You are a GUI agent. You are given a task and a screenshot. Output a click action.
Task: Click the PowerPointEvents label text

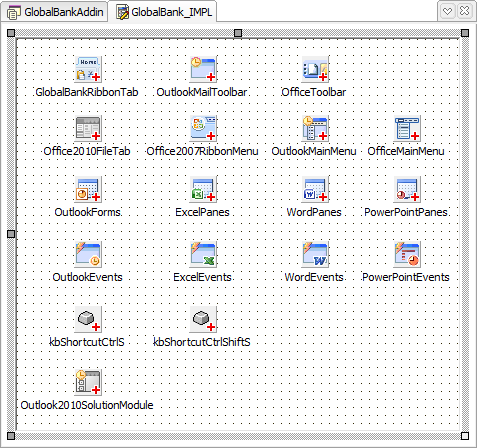(x=406, y=277)
